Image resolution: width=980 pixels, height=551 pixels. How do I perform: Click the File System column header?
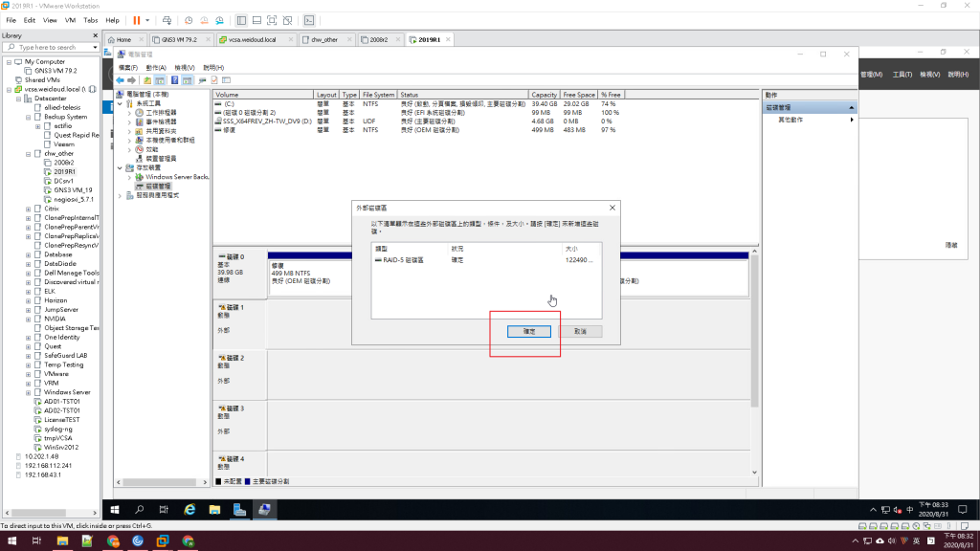pyautogui.click(x=379, y=95)
